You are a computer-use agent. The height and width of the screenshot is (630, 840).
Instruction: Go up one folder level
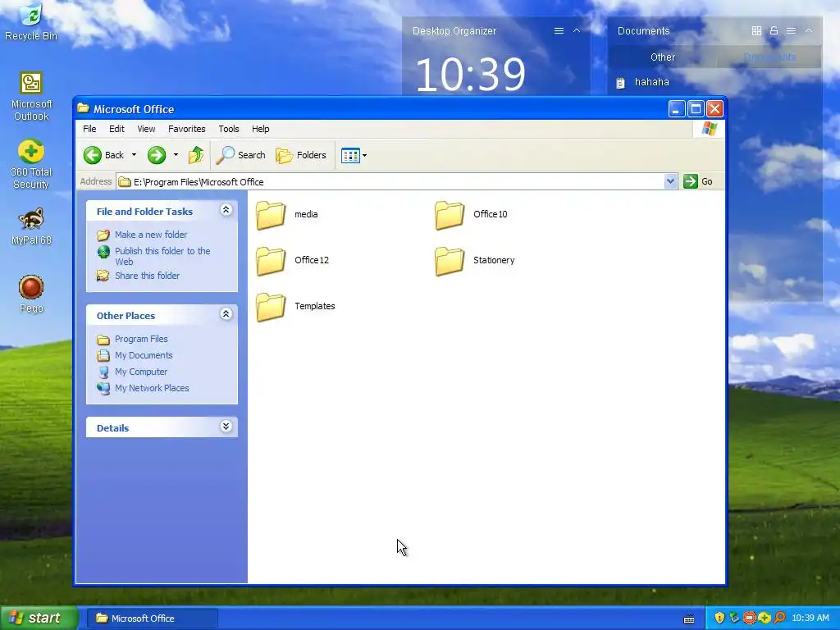click(x=195, y=155)
